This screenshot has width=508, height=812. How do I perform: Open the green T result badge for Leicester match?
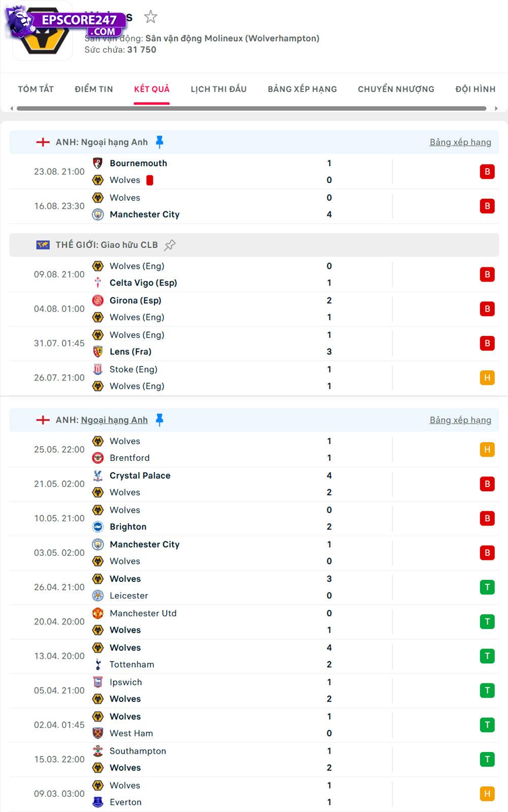point(487,587)
